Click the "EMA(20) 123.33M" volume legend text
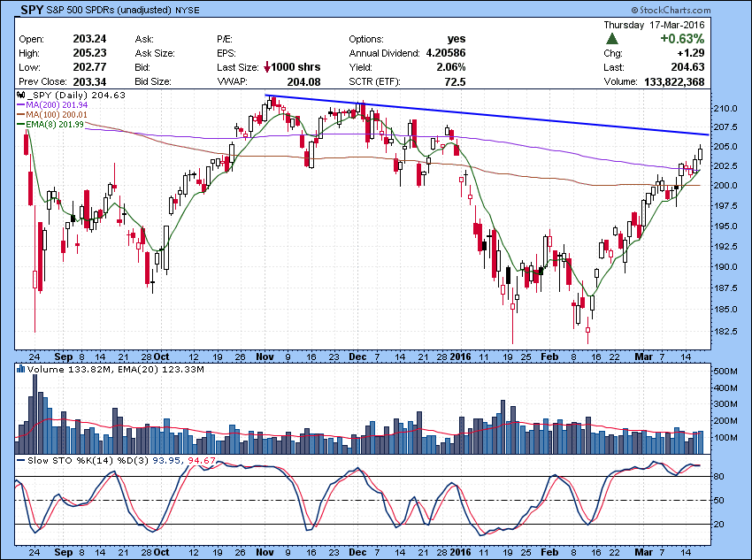The height and width of the screenshot is (560, 752). click(x=161, y=369)
